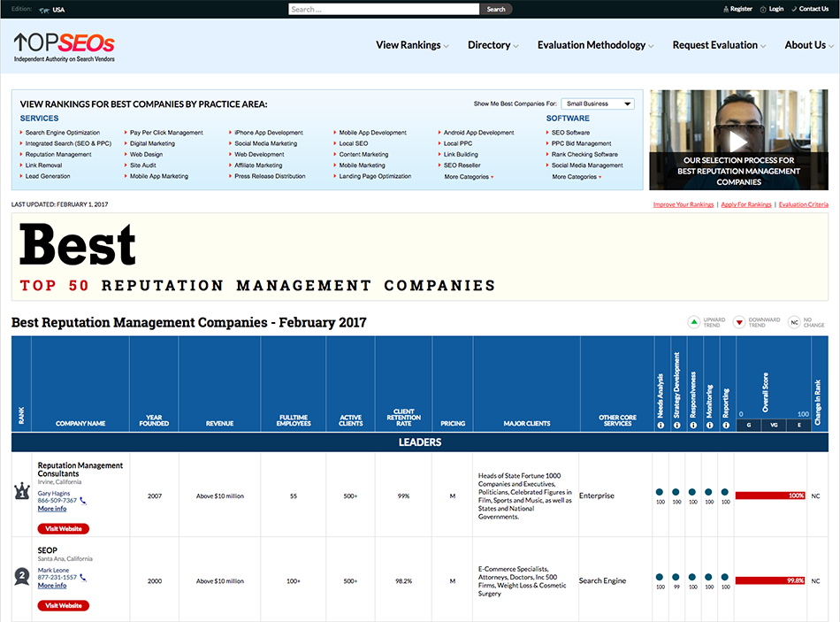Click the Needs Analysis info icon
840x622 pixels.
[x=661, y=425]
